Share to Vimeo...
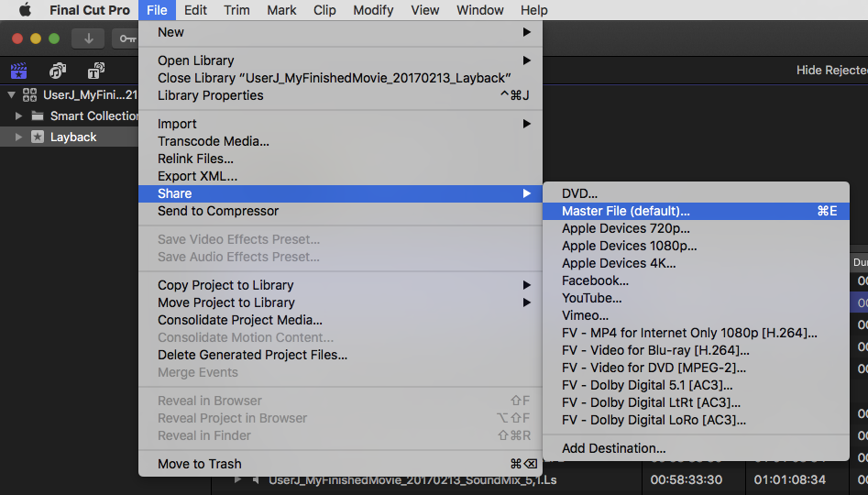This screenshot has width=868, height=495. tap(696, 315)
